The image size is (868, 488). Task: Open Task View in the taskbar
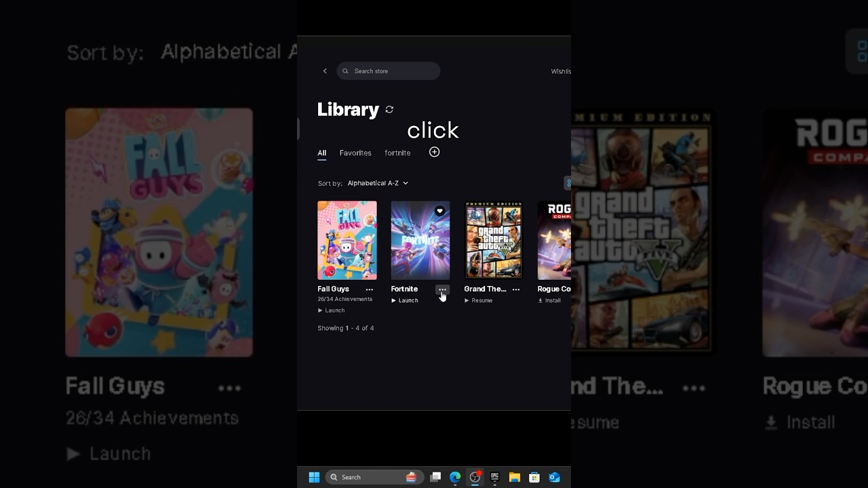coord(436,477)
